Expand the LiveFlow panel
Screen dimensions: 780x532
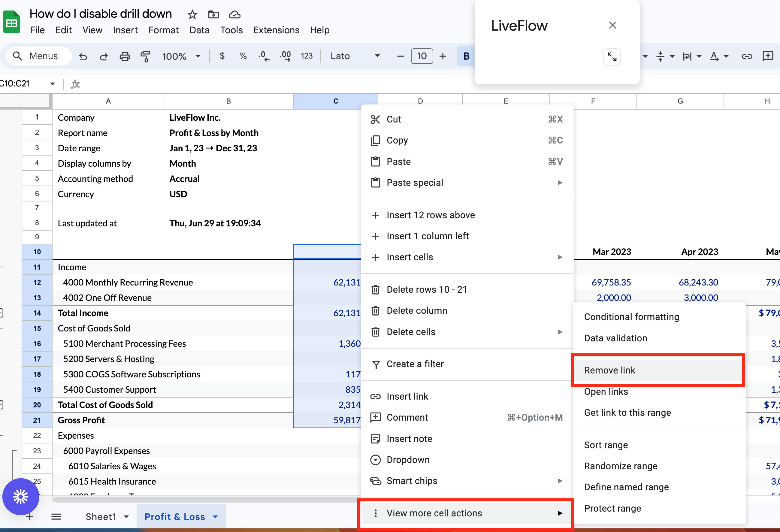tap(612, 57)
